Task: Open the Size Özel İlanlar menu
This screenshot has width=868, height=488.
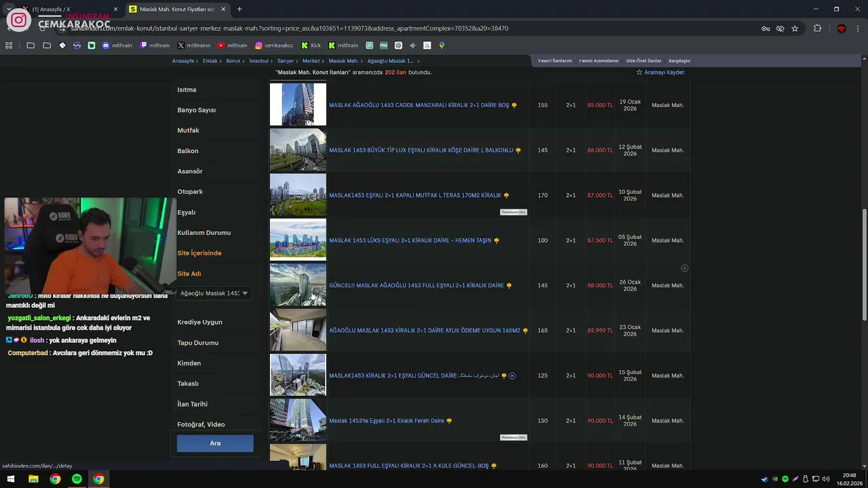Action: click(644, 61)
